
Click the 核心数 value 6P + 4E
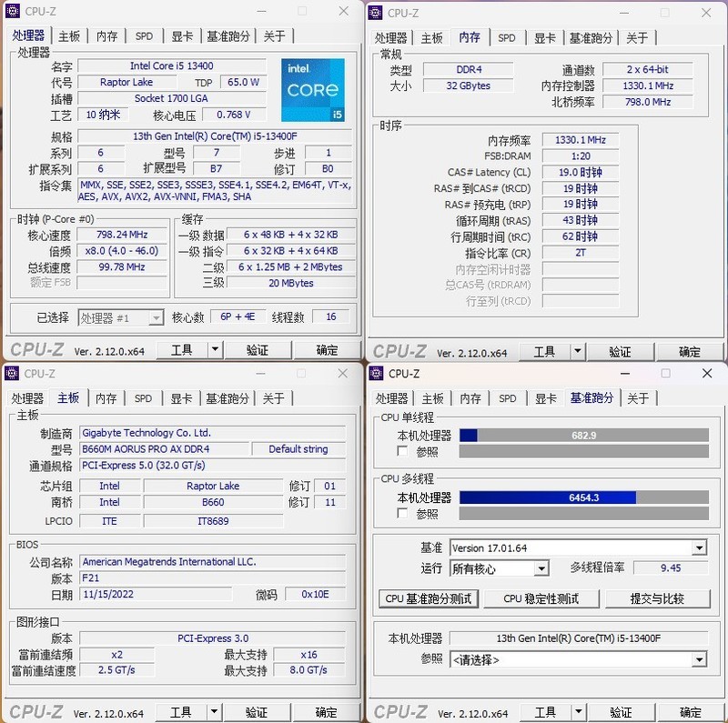point(238,316)
